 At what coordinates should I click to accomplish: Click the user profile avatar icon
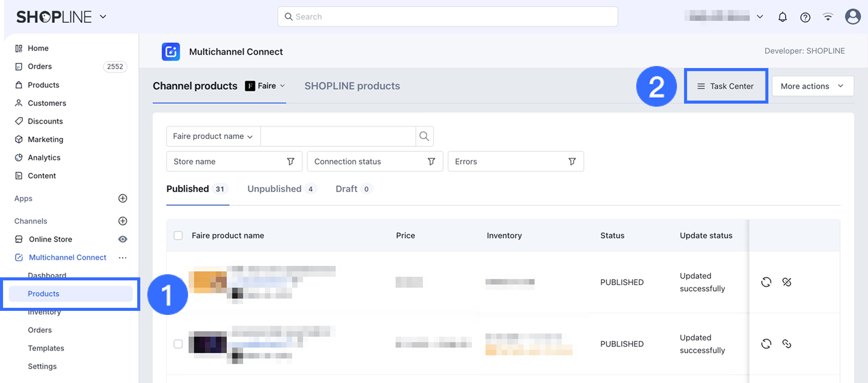(x=852, y=17)
